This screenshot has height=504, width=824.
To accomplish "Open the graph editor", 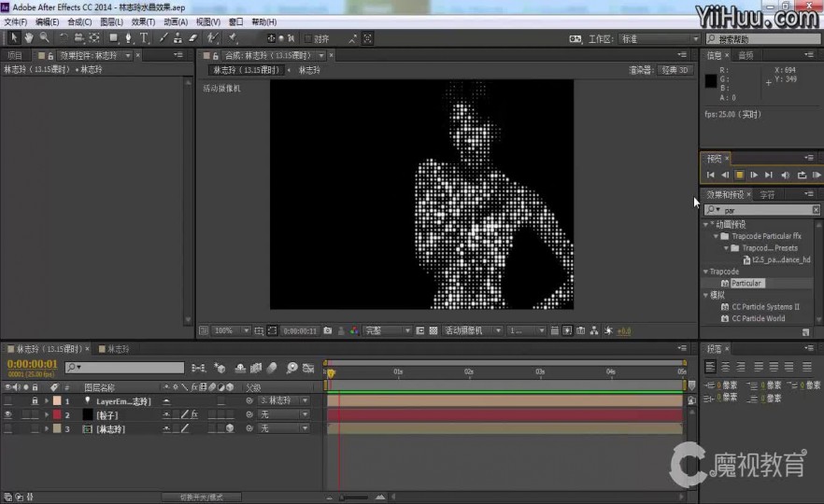I will 308,368.
